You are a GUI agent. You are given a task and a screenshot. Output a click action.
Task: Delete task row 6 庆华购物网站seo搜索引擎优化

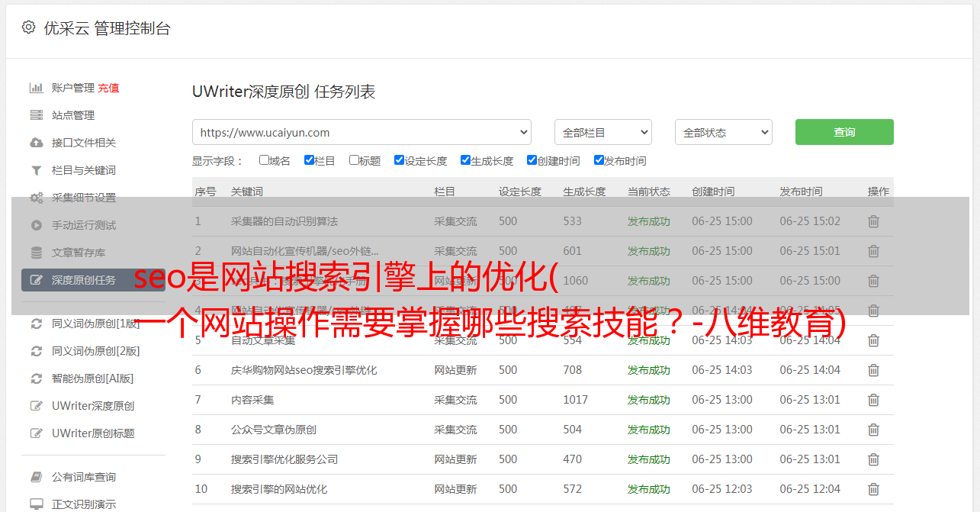coord(874,370)
